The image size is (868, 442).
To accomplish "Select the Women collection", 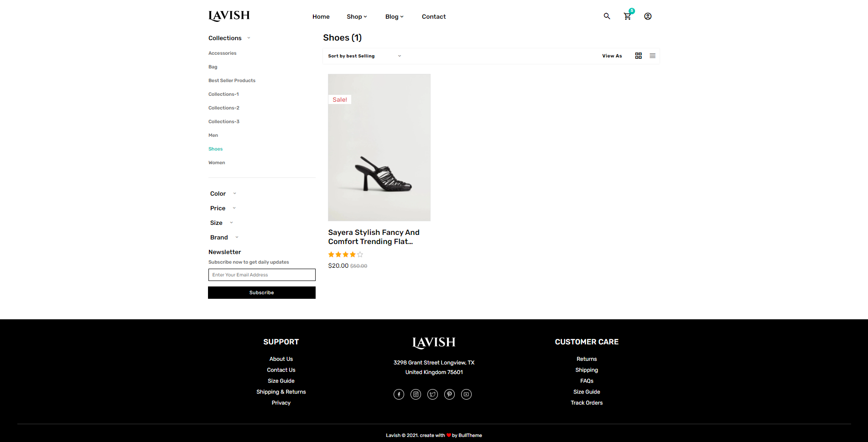I will pos(217,163).
